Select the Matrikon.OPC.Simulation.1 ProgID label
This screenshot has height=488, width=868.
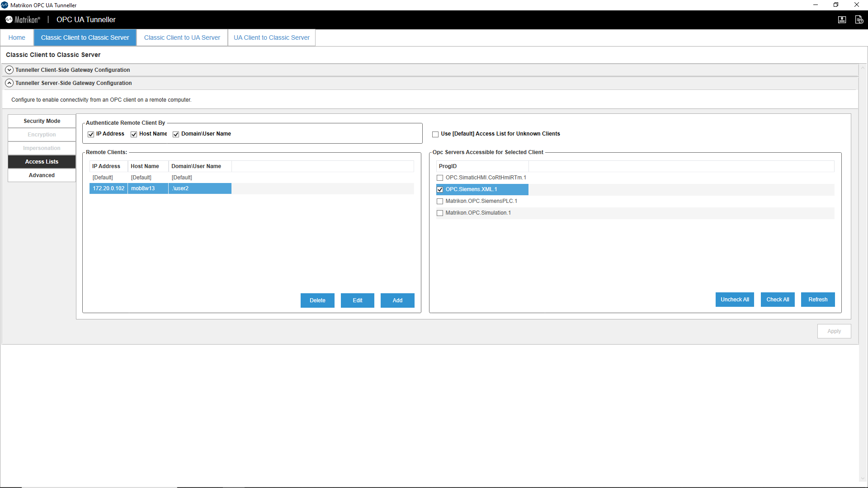pyautogui.click(x=478, y=213)
